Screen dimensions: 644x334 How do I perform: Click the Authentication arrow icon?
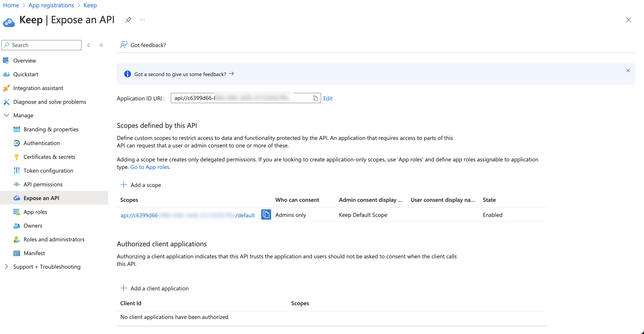click(x=17, y=143)
